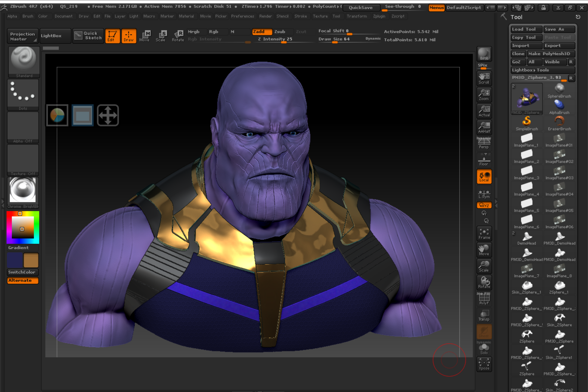Toggle the Alternate color button

pyautogui.click(x=23, y=280)
